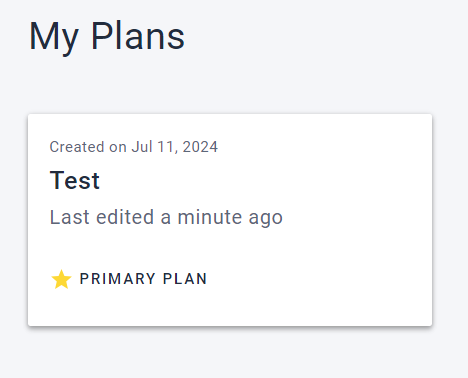Open the Test plan card
Screen dimensions: 468x378
tap(230, 220)
